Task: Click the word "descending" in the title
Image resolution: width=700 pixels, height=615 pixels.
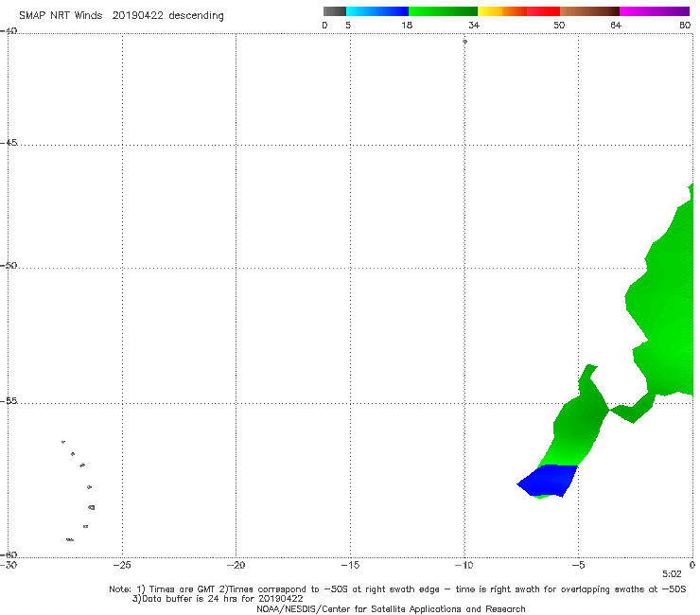Action: click(196, 16)
